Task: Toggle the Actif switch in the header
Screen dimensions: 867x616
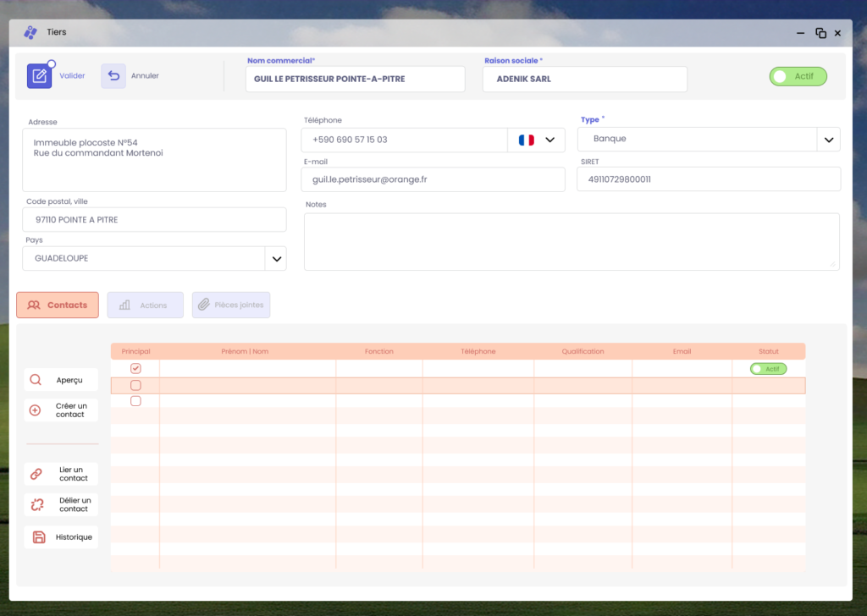Action: click(798, 76)
